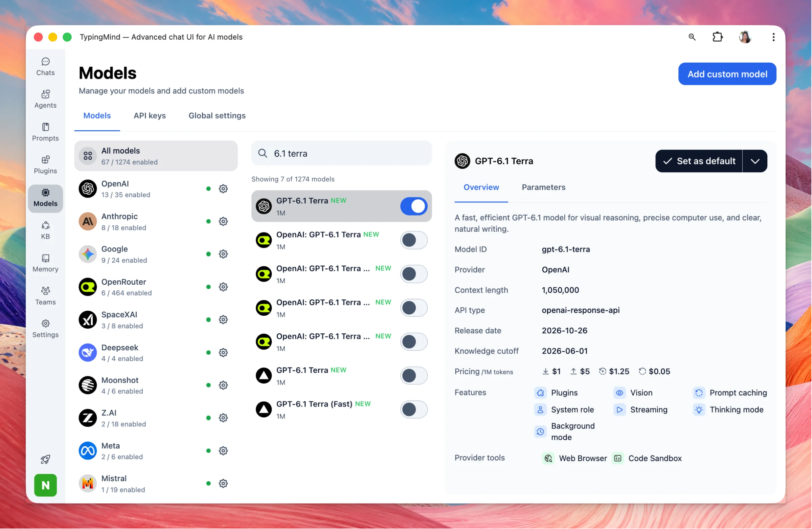Viewport: 812px width, 529px height.
Task: Click the rocket icon in the sidebar
Action: 45,459
